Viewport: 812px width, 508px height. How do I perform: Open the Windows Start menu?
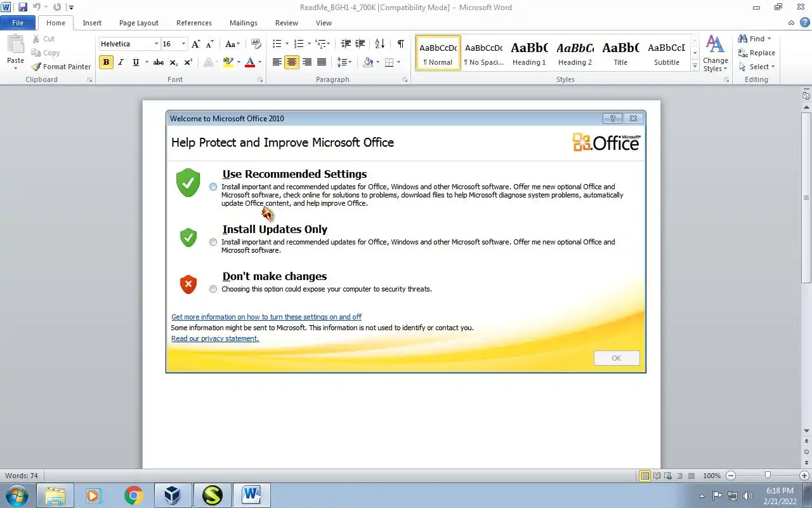[16, 495]
